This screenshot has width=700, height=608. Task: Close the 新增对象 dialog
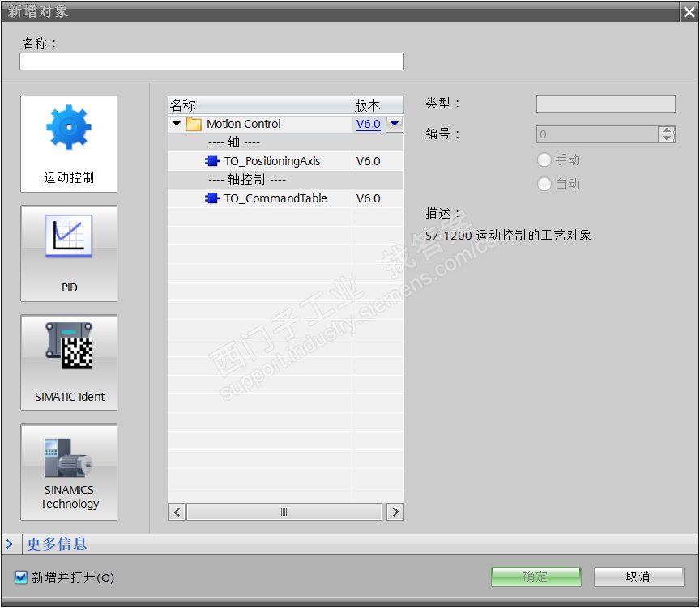coord(689,12)
